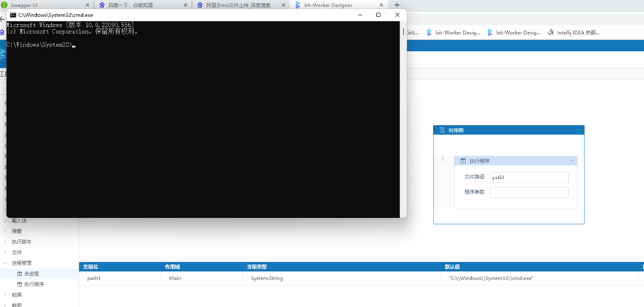Click the cmd.exe window title icon
Viewport: 644px width, 307px height.
[x=12, y=15]
